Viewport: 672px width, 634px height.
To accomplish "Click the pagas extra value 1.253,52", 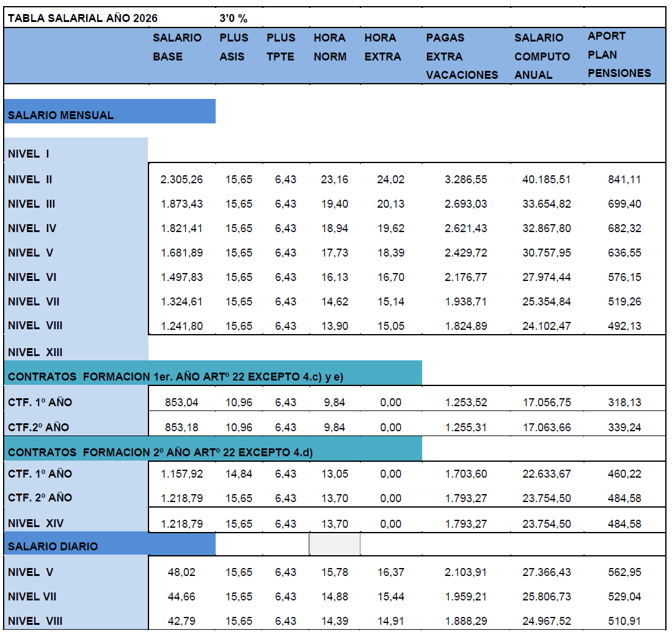I will [466, 403].
